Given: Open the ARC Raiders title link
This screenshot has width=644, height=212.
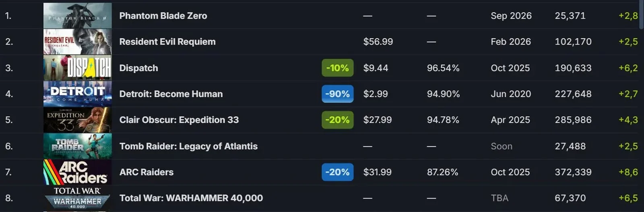Looking at the screenshot, I should pyautogui.click(x=146, y=172).
